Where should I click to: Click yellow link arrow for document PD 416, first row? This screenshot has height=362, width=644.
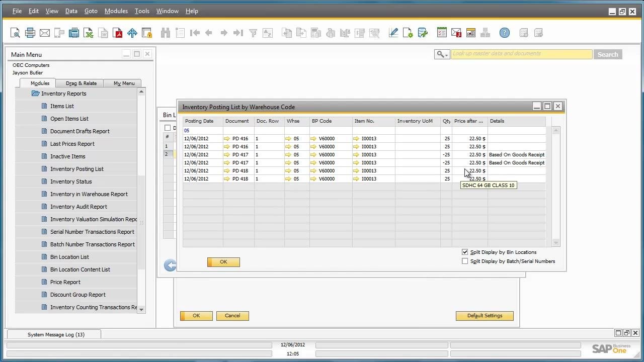click(227, 139)
